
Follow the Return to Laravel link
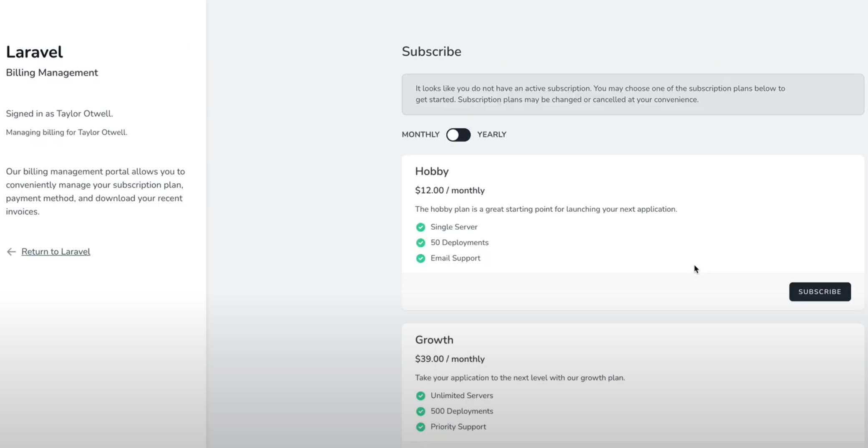56,252
